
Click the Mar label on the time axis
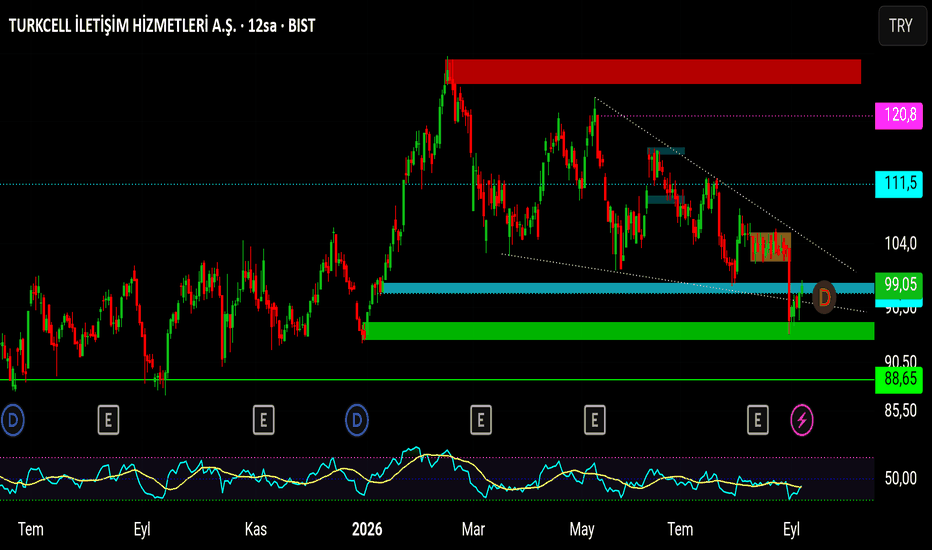click(473, 529)
